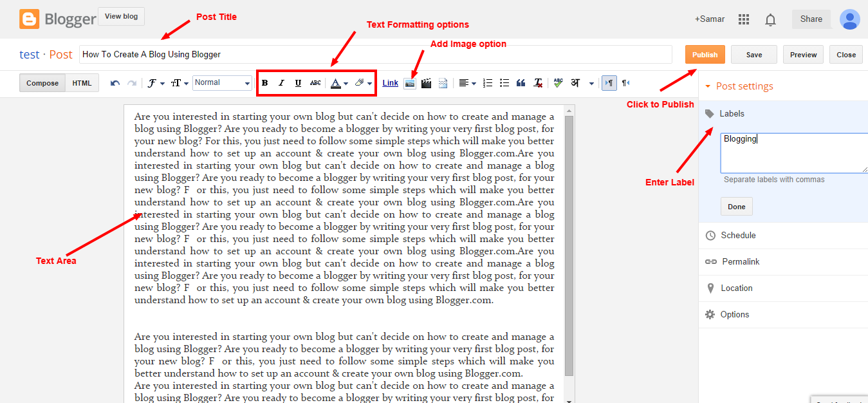Image resolution: width=868 pixels, height=403 pixels.
Task: Collapse the Post settings panel
Action: pos(739,86)
